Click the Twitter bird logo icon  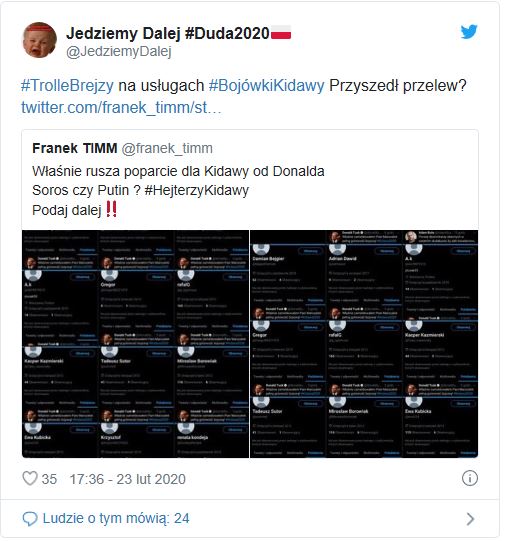pyautogui.click(x=469, y=31)
